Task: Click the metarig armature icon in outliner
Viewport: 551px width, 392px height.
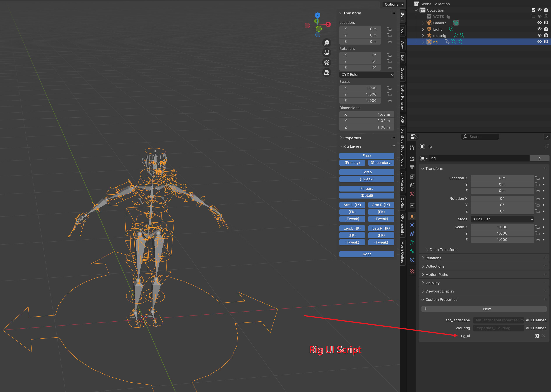Action: [x=429, y=35]
